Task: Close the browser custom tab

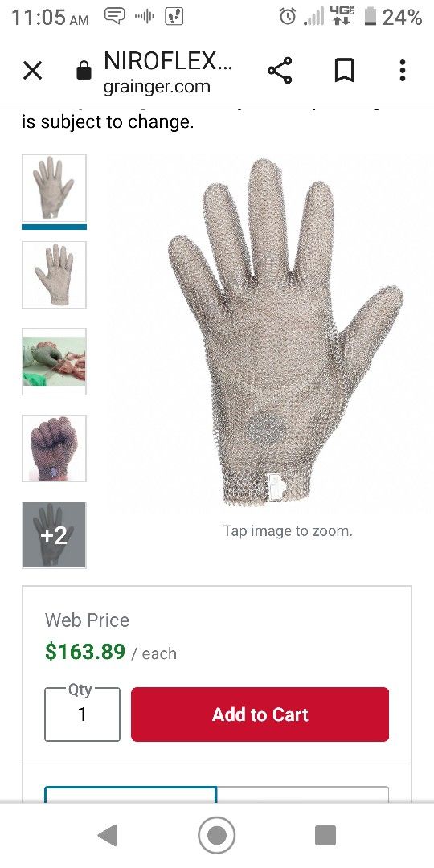Action: (x=33, y=71)
